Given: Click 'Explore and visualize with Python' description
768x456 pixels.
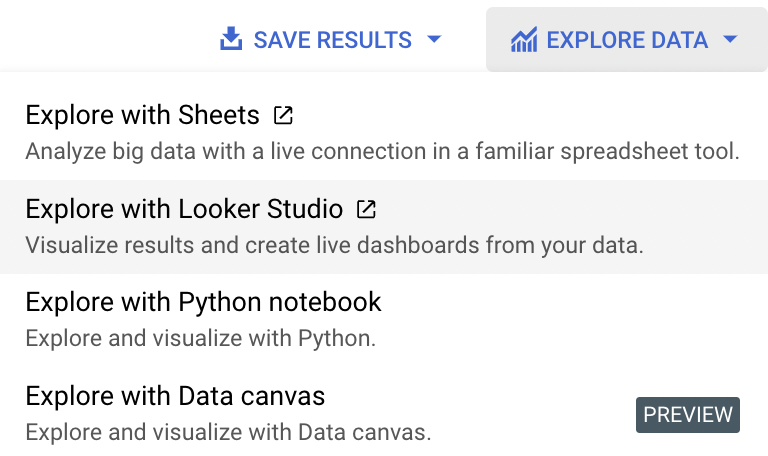Looking at the screenshot, I should pyautogui.click(x=200, y=338).
